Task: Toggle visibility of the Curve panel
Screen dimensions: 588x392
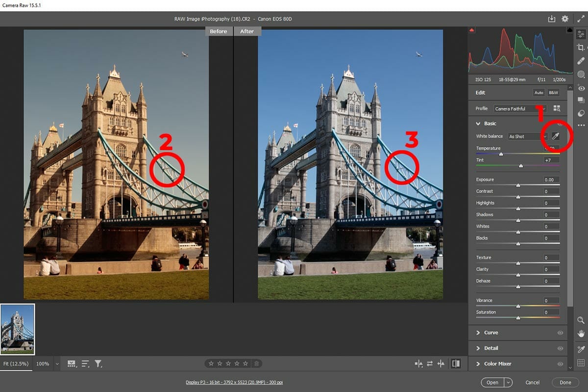Action: click(x=560, y=333)
